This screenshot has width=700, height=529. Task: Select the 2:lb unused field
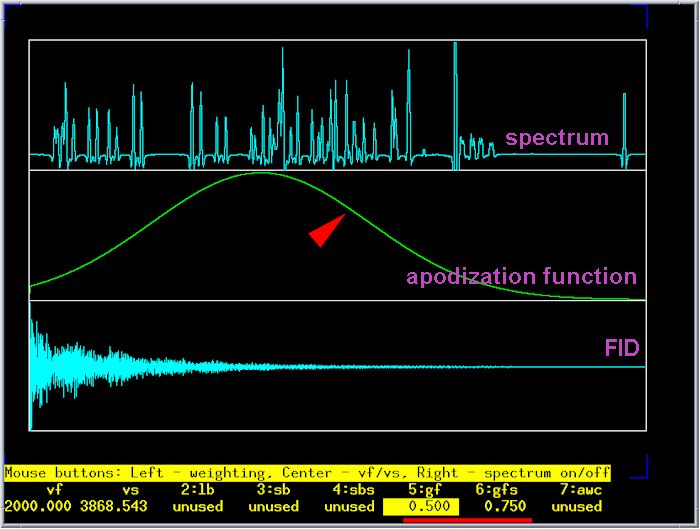[197, 507]
